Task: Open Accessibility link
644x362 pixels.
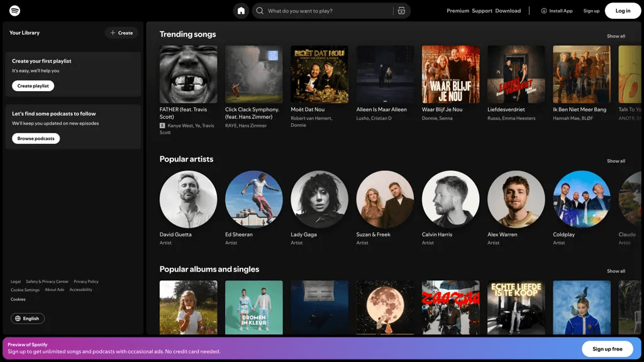Action: [x=81, y=290]
